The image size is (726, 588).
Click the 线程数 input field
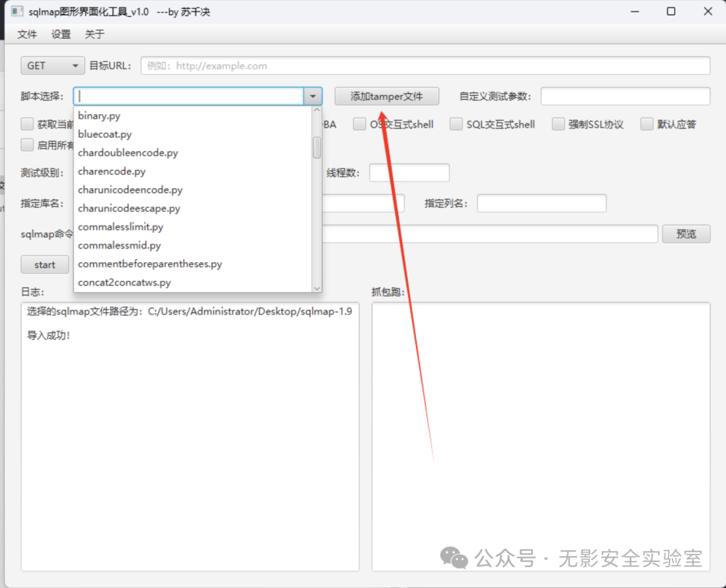tap(409, 173)
